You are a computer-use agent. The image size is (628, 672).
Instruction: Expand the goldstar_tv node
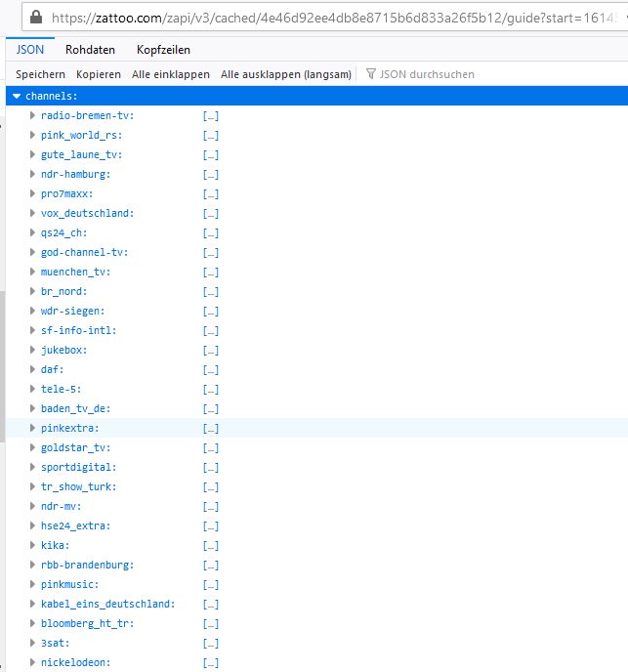[32, 447]
